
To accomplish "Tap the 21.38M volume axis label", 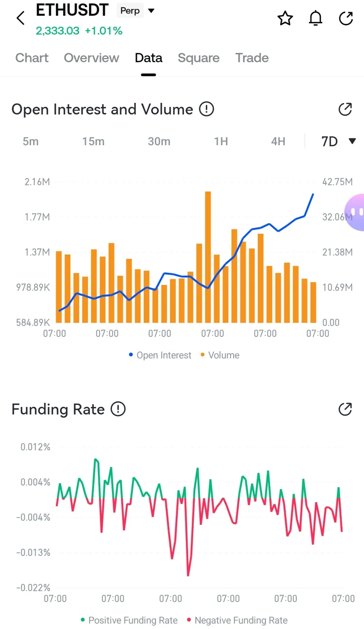I will tap(337, 252).
